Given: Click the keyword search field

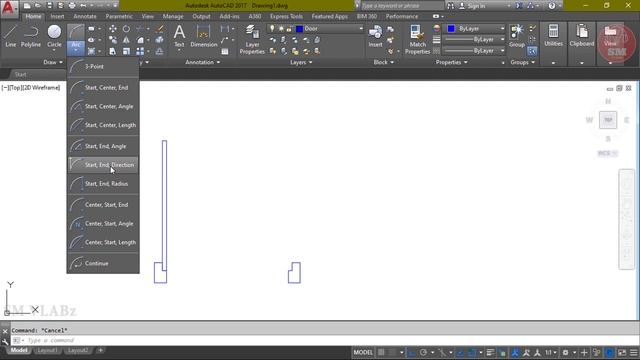Looking at the screenshot, I should 402,6.
